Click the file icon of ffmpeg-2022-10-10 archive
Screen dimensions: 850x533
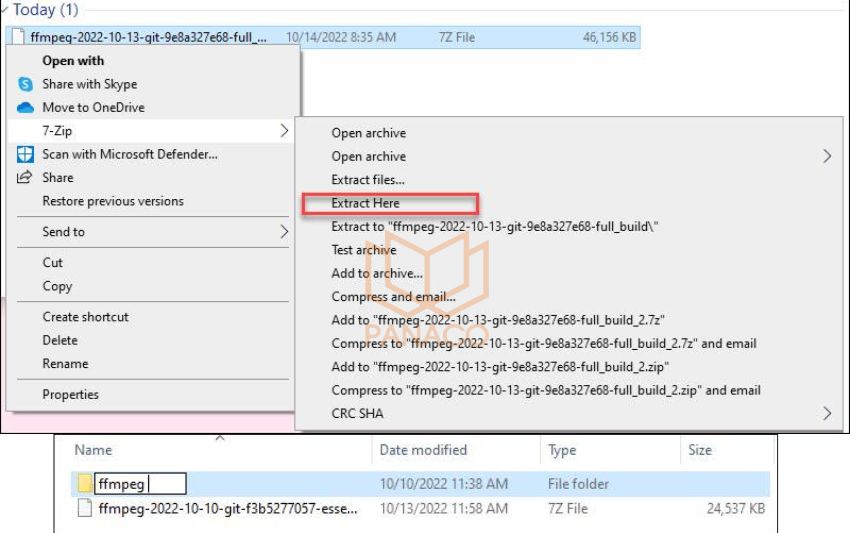point(85,508)
